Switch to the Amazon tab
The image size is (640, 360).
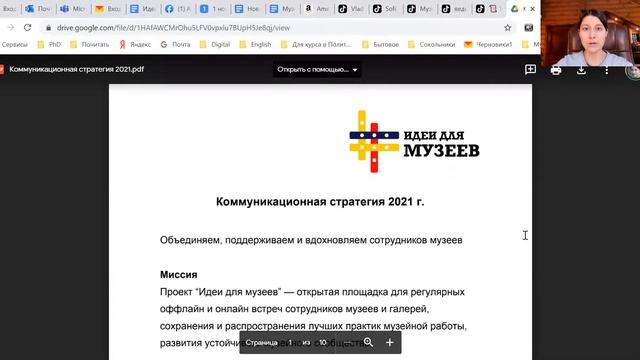316,9
